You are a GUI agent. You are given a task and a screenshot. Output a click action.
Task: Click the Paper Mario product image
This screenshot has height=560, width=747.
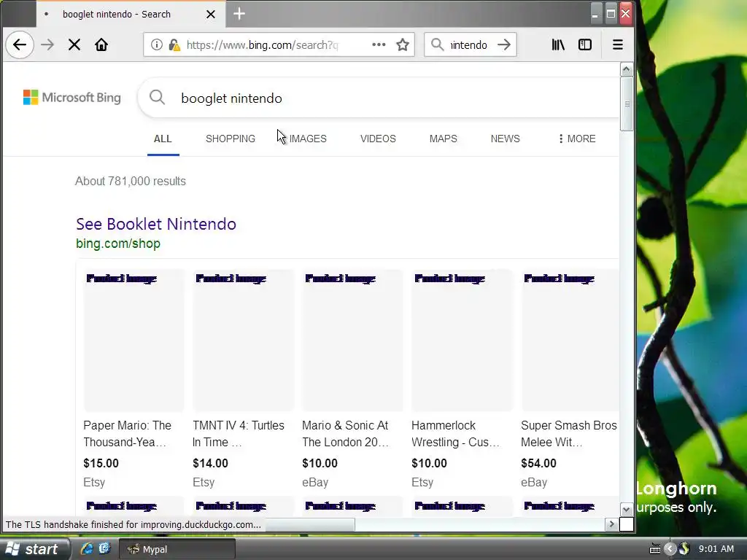134,340
